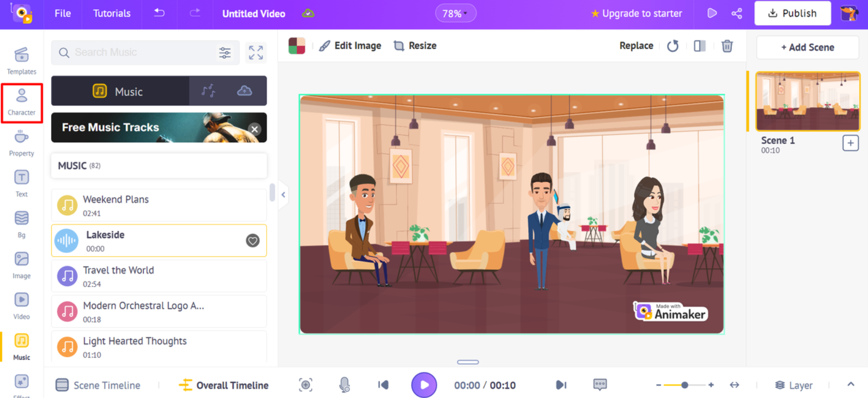Open the Tutorials menu
The width and height of the screenshot is (868, 398).
coord(112,13)
